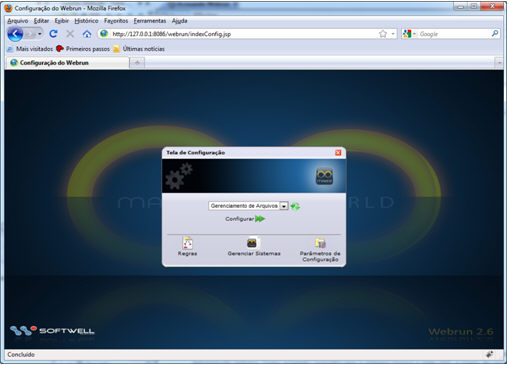Open Últimas notícias feed bookmark
Screen dimensions: 509x365
[139, 49]
